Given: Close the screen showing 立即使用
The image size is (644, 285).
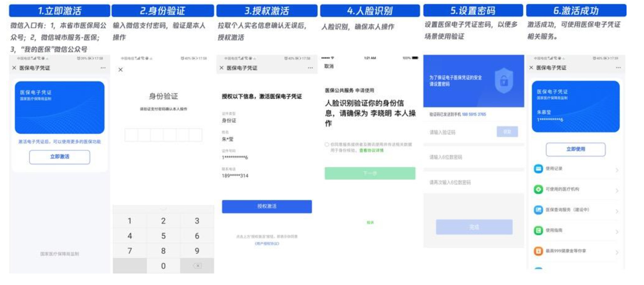Looking at the screenshot, I should (x=531, y=67).
